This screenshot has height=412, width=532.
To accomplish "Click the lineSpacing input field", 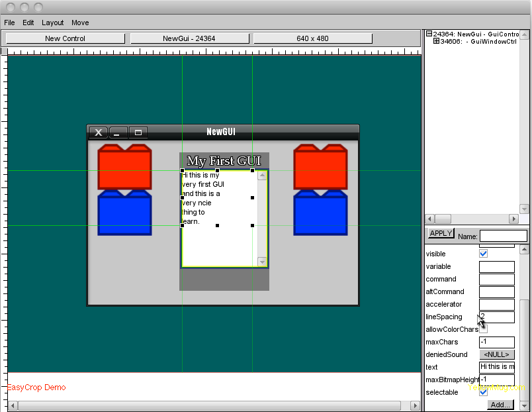I will (497, 317).
